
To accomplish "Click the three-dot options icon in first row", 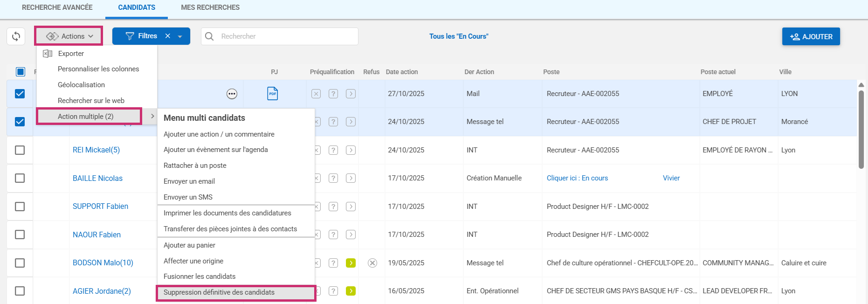I will (232, 94).
